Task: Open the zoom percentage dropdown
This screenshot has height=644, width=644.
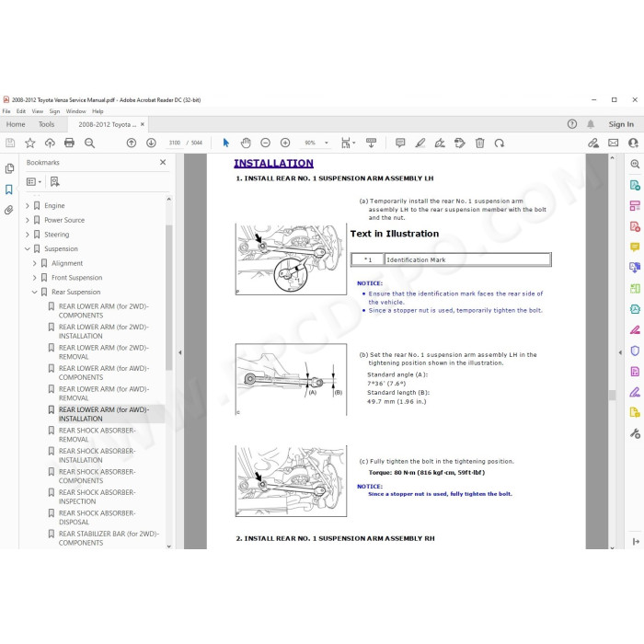Action: coord(327,143)
